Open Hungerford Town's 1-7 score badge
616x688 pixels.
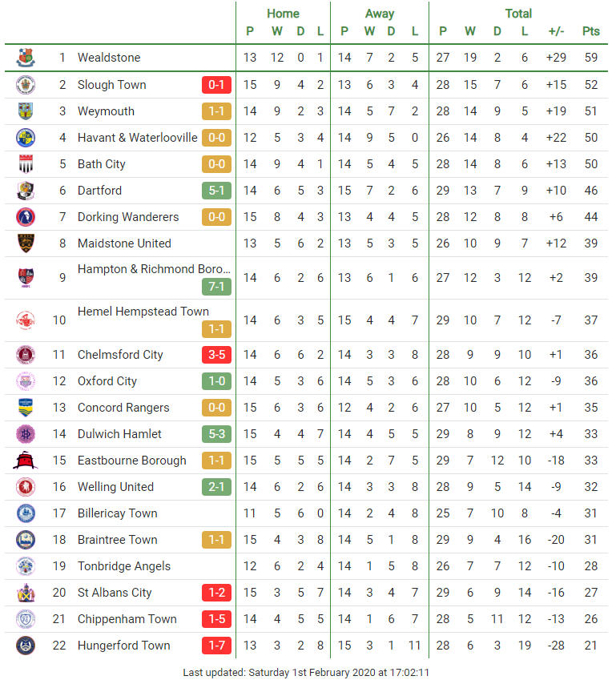[x=216, y=646]
